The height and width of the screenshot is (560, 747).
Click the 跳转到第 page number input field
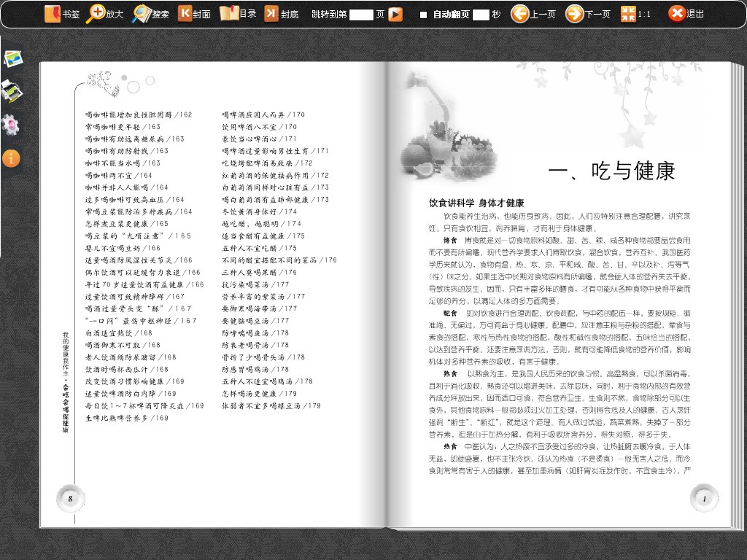click(x=361, y=15)
